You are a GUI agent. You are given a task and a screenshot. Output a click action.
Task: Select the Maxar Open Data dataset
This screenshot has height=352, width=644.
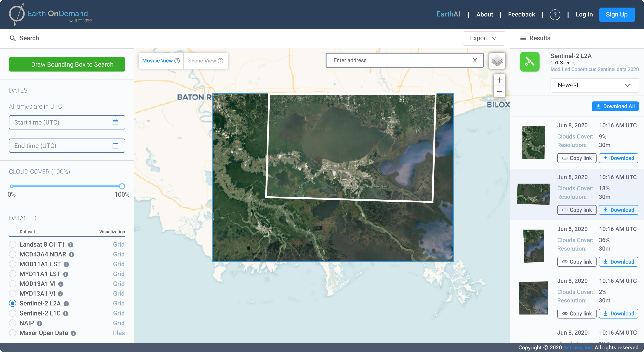pos(12,333)
